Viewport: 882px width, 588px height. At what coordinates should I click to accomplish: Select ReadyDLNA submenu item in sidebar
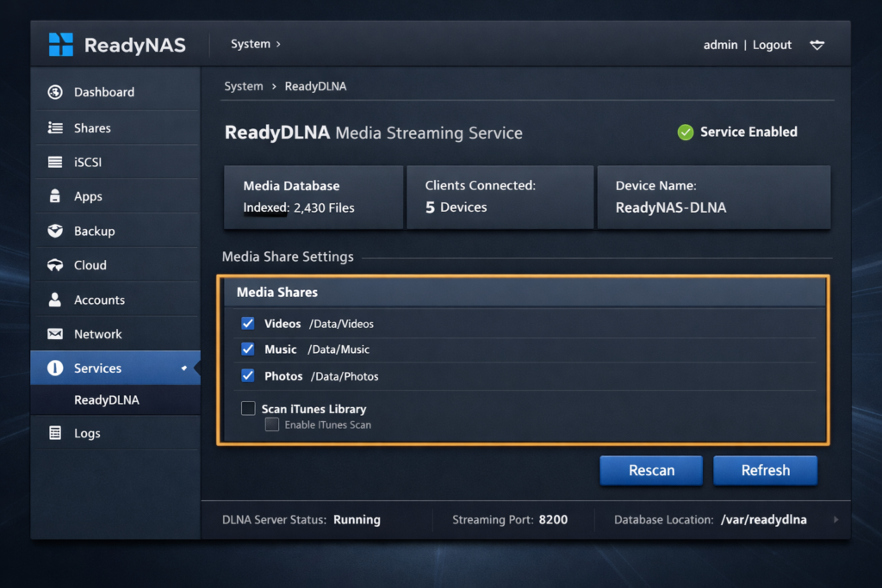tap(107, 400)
